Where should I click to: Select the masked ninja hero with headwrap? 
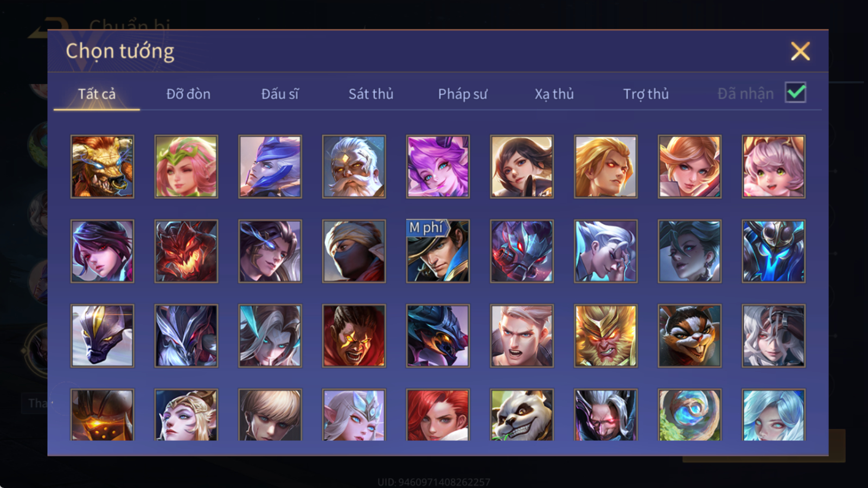click(x=354, y=251)
